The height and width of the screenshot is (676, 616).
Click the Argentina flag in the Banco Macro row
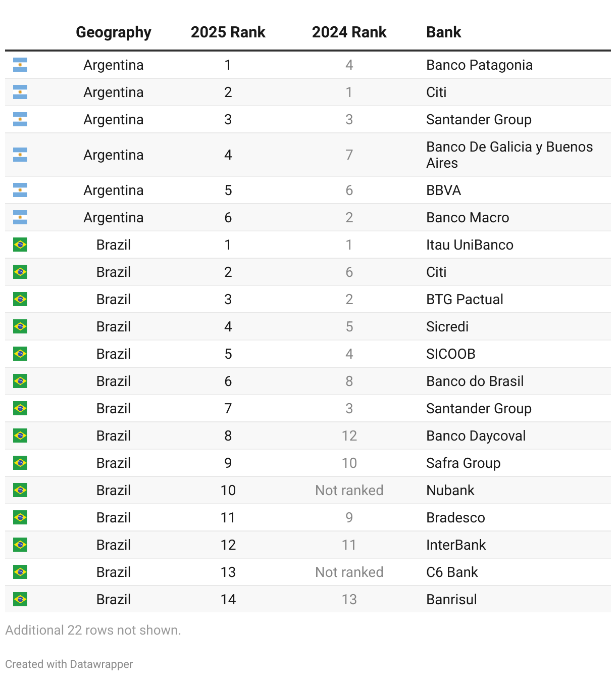20,217
